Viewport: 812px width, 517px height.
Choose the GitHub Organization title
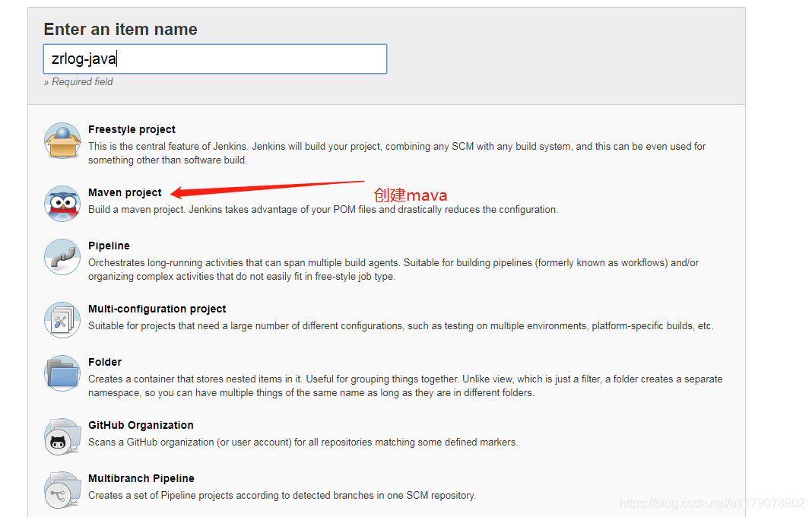[141, 425]
